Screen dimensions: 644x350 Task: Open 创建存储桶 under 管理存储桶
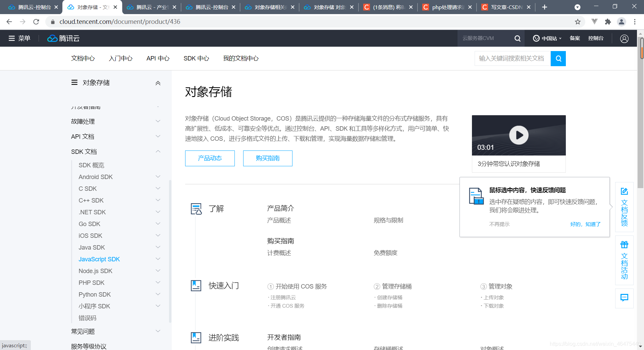pyautogui.click(x=389, y=298)
